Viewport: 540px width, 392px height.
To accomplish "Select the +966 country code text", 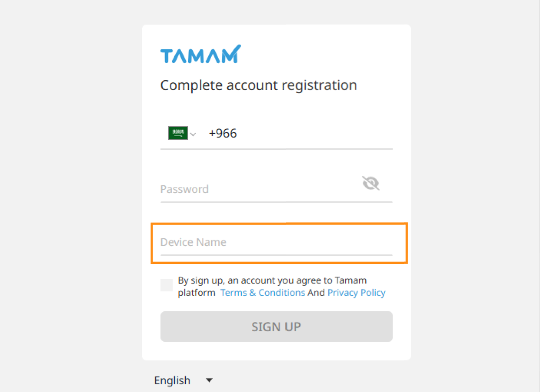I will [223, 133].
